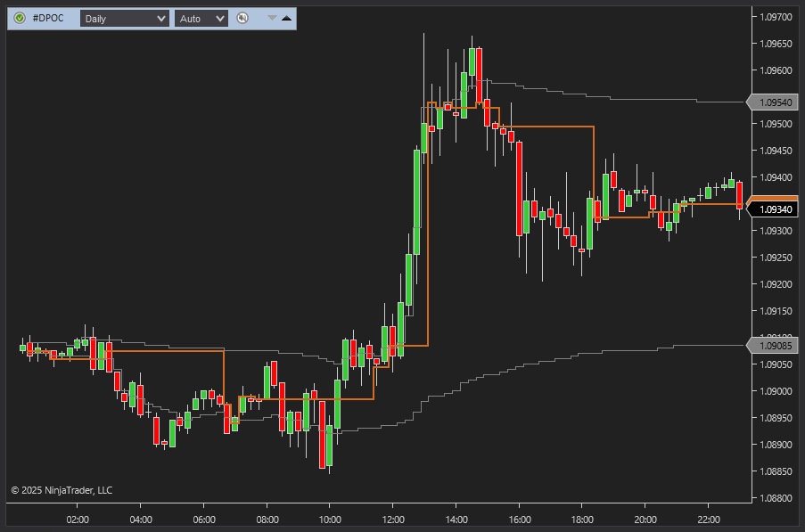Click the 12:00 time axis label
Viewport: 805px width, 532px height.
[x=393, y=520]
